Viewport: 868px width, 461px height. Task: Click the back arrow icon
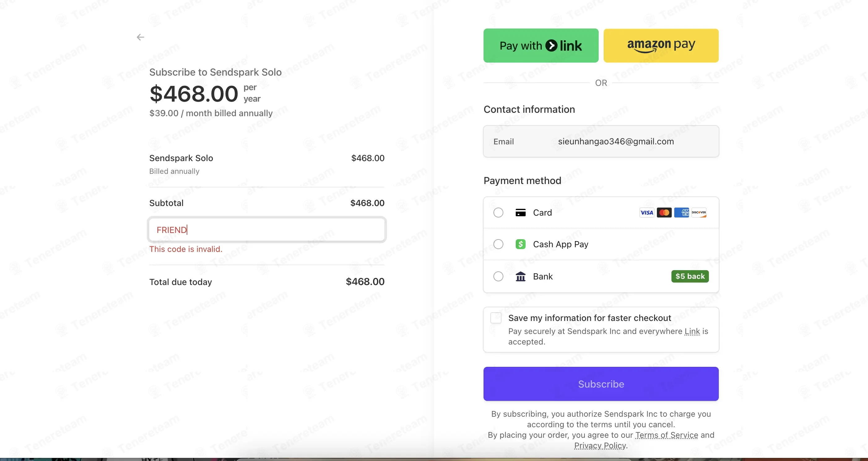(141, 37)
